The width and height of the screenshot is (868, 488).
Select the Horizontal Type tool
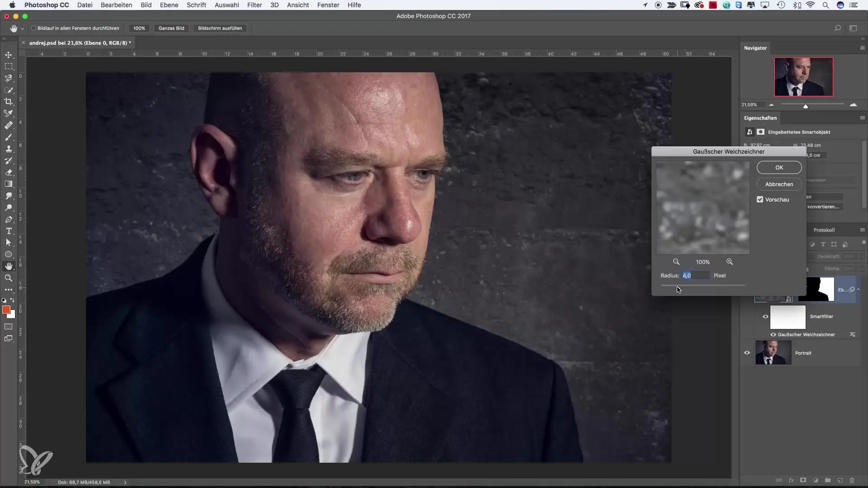(9, 231)
